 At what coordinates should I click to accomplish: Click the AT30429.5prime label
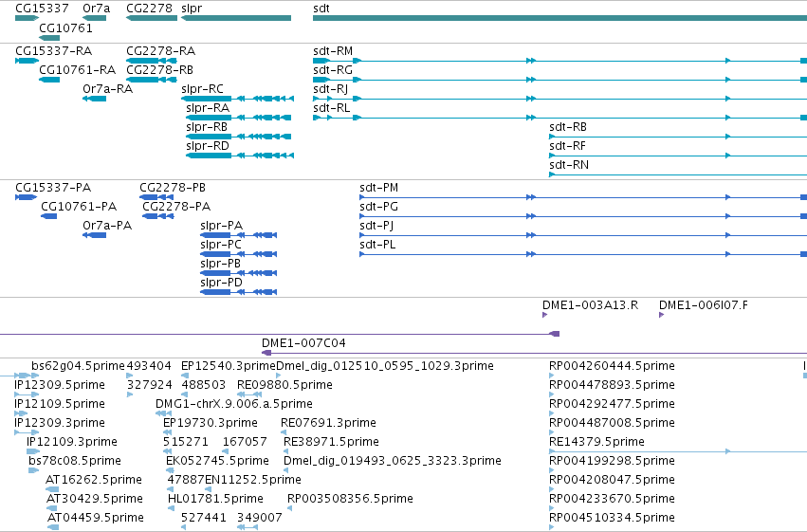click(x=95, y=499)
